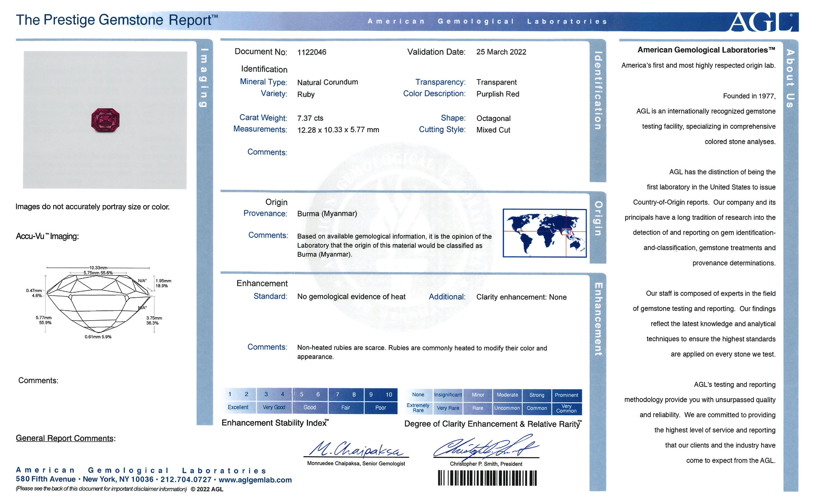Click the Strong clarity enhancement cell
The image size is (818, 504).
coord(537,395)
